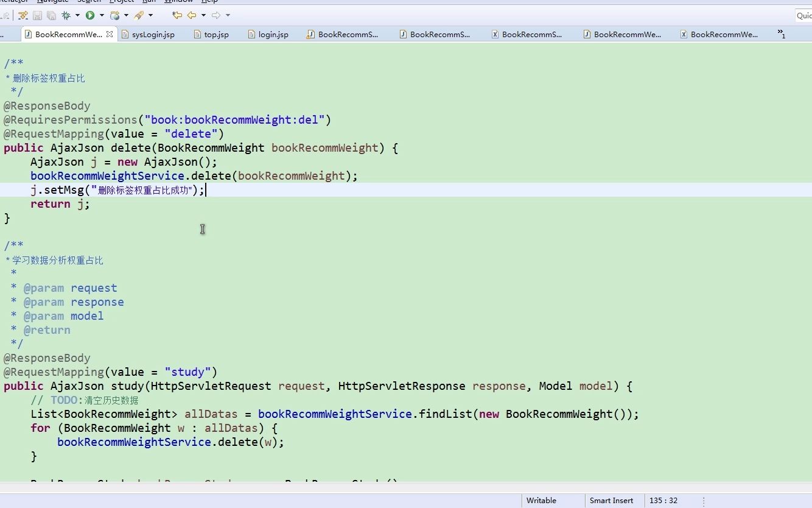Launch Debug with the bug icon
This screenshot has width=812, height=508.
click(66, 15)
